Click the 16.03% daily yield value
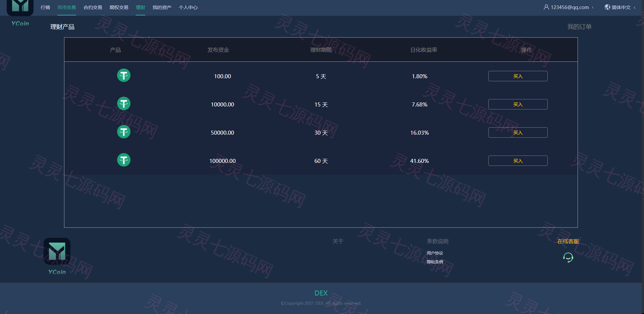The width and height of the screenshot is (644, 314). pyautogui.click(x=420, y=133)
